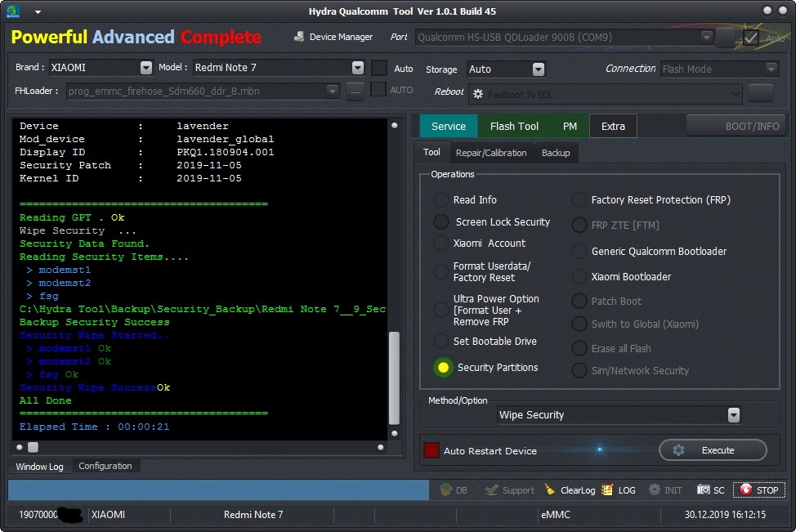Click the blank button next to Reboot dropdown
This screenshot has width=796, height=532.
tap(760, 93)
